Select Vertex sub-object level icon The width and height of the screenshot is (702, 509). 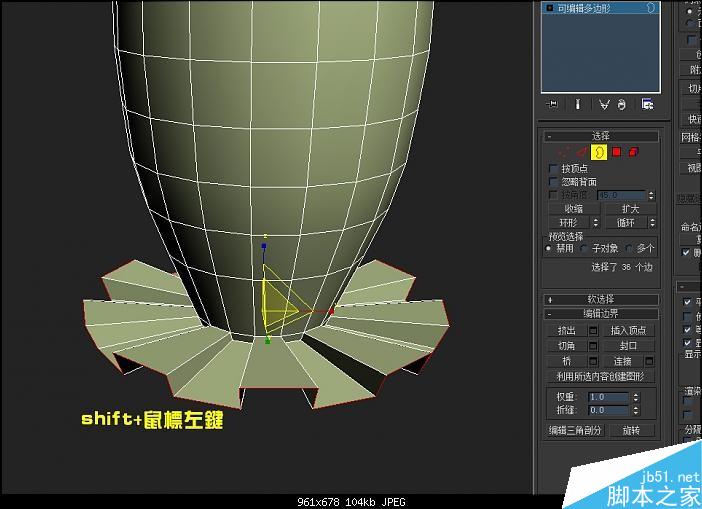pos(564,152)
